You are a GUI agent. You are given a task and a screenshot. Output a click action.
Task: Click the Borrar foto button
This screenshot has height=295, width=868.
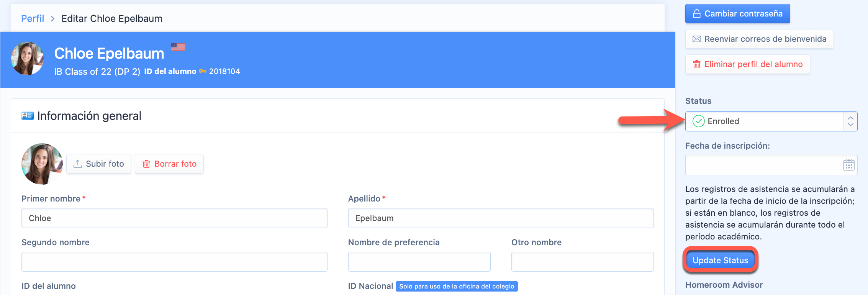coord(169,164)
